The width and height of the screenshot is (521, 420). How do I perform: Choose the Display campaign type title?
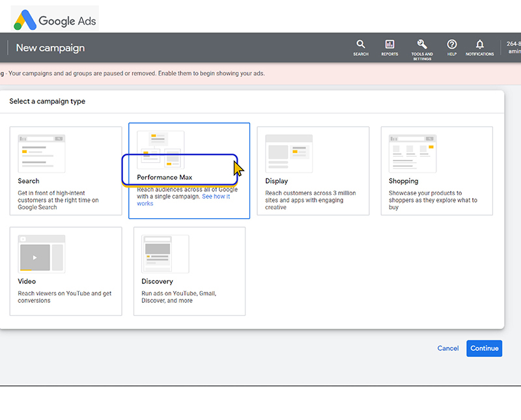pos(276,181)
